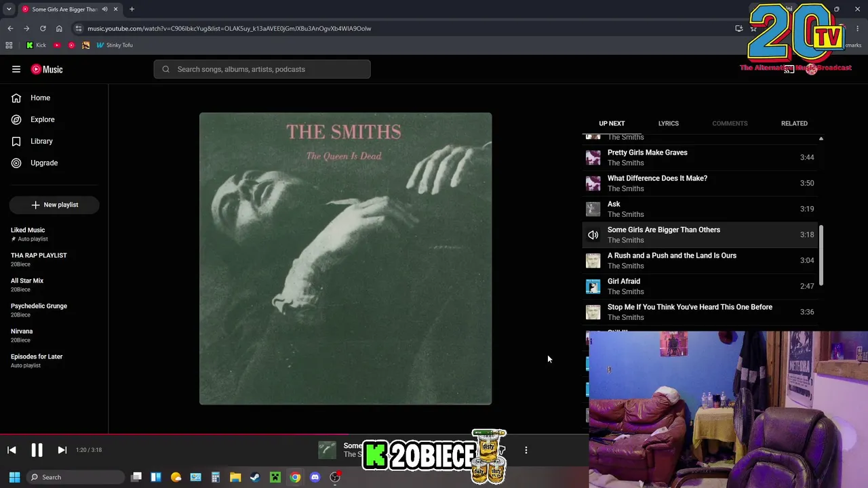Open File Explorer from the taskbar

(x=235, y=477)
